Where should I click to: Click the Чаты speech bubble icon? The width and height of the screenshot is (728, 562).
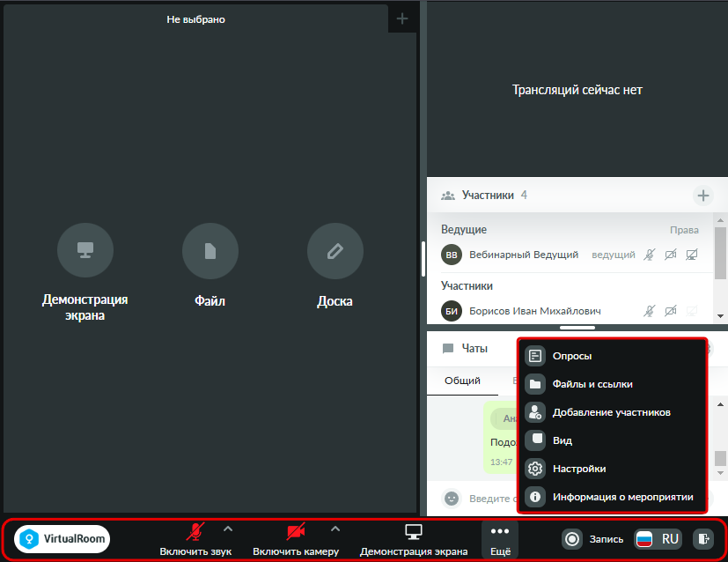pos(448,348)
